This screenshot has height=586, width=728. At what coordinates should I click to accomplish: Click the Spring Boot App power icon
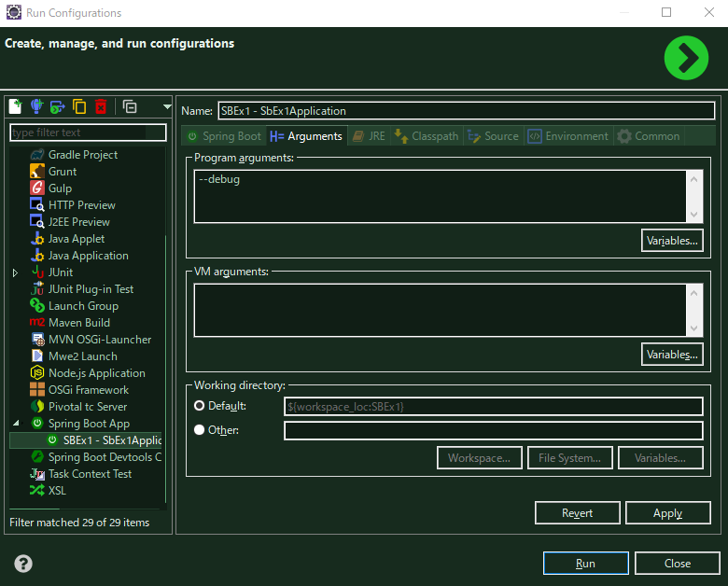37,423
